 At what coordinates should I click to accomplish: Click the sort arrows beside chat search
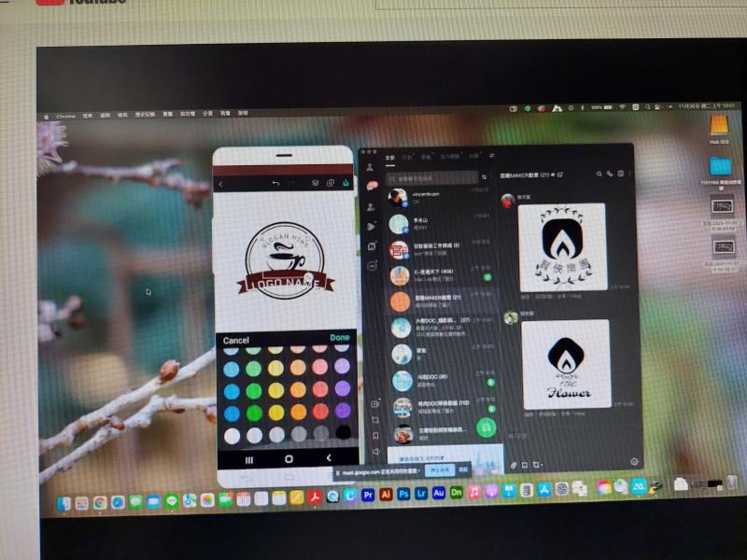(x=485, y=176)
